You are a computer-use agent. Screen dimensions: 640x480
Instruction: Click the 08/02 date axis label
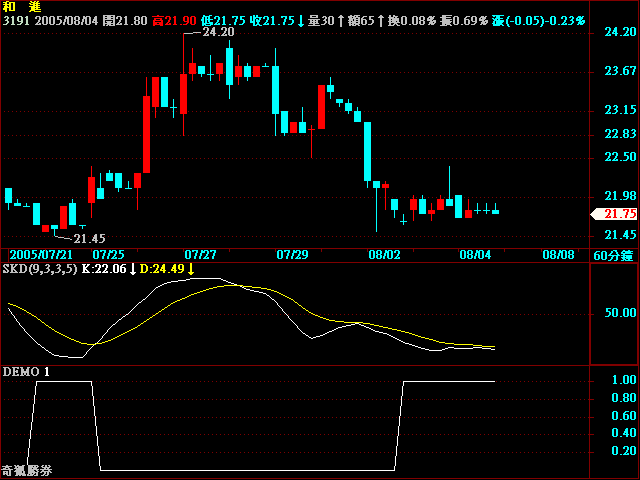pyautogui.click(x=384, y=255)
